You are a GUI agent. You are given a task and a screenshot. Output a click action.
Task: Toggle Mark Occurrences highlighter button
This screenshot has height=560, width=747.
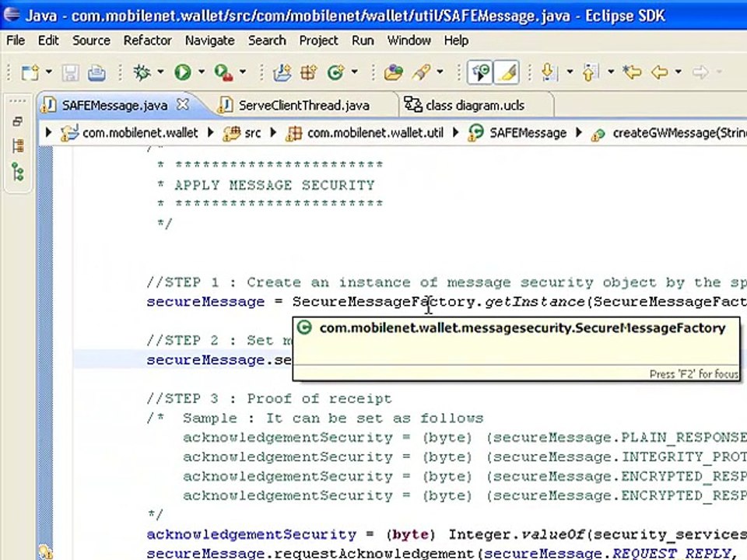click(x=507, y=73)
